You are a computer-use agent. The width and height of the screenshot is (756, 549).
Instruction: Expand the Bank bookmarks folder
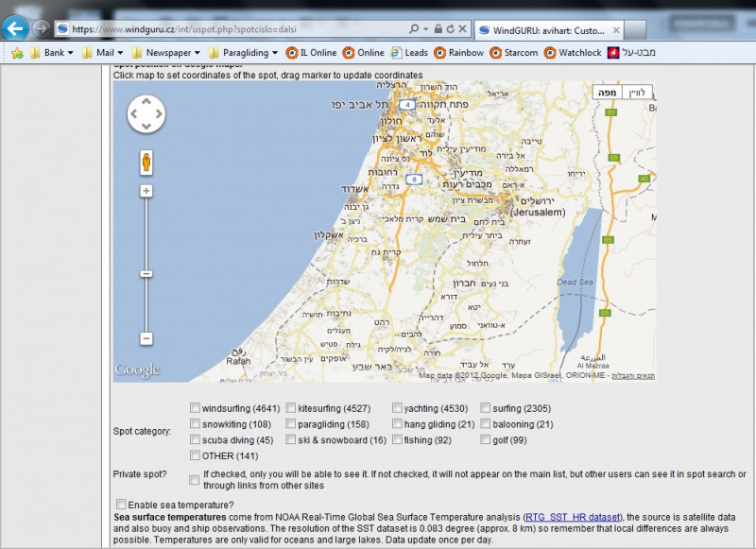[51, 53]
